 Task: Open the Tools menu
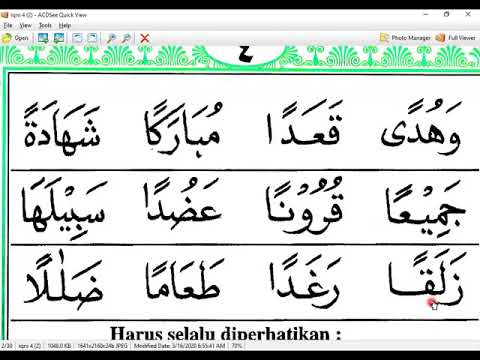[45, 26]
